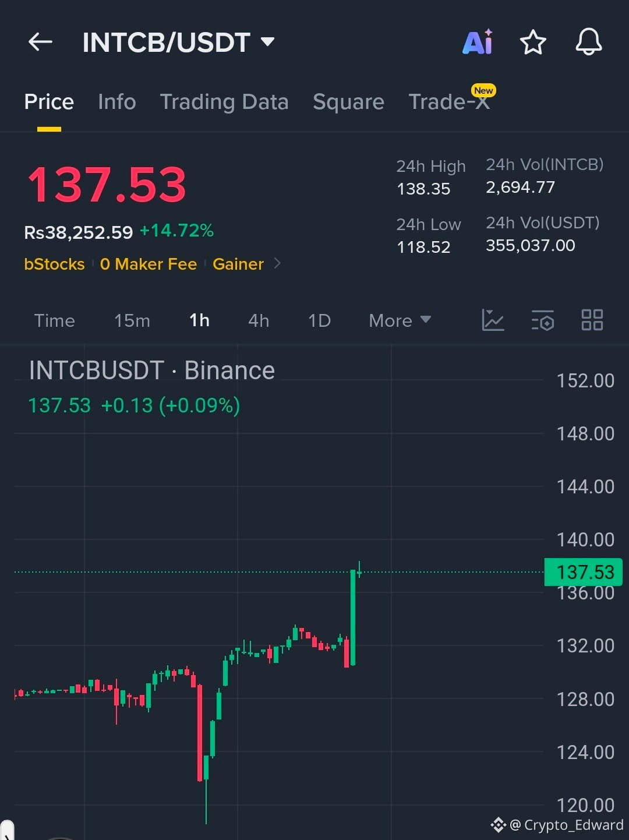Viewport: 629px width, 840px height.
Task: Open the AI assistant icon
Action: [x=478, y=42]
